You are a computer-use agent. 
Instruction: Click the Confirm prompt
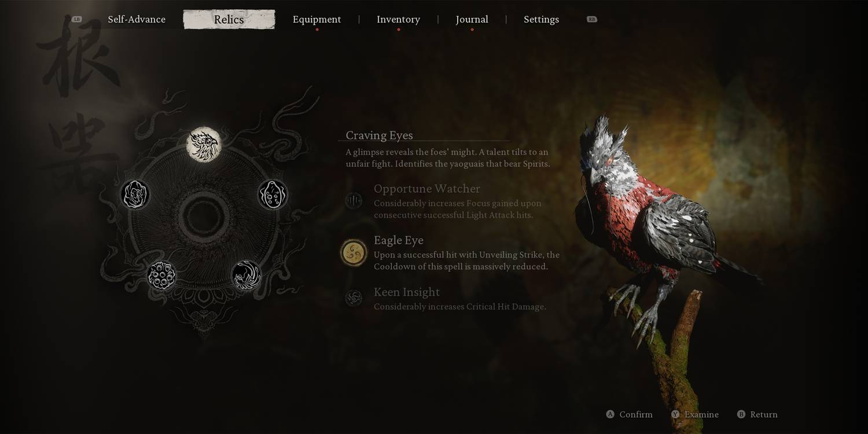[629, 414]
